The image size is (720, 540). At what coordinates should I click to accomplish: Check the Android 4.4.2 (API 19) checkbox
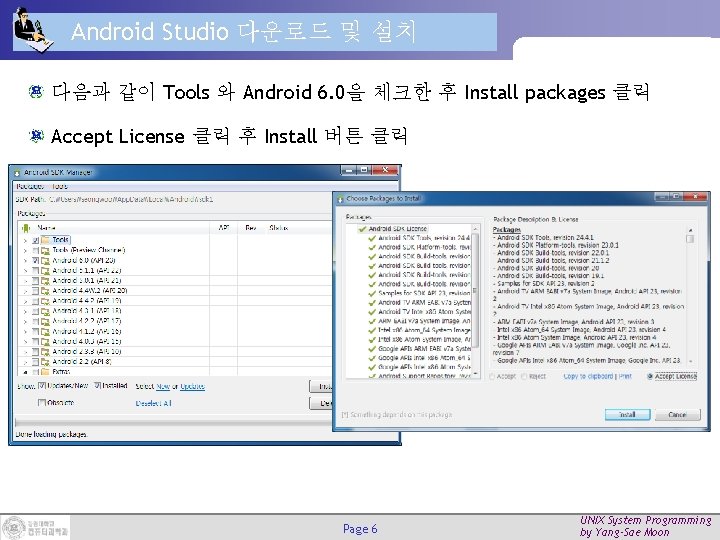click(x=35, y=301)
